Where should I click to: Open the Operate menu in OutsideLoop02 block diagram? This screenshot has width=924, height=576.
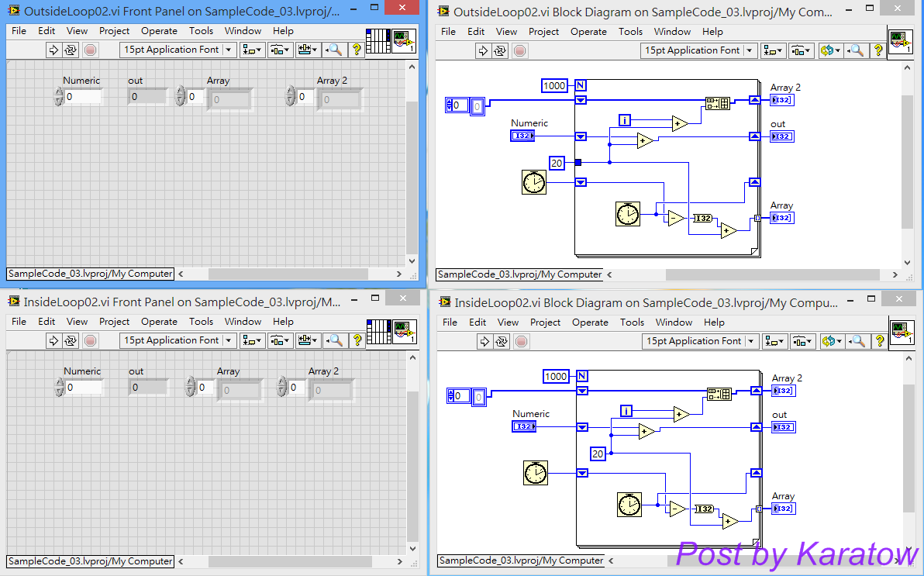(588, 32)
